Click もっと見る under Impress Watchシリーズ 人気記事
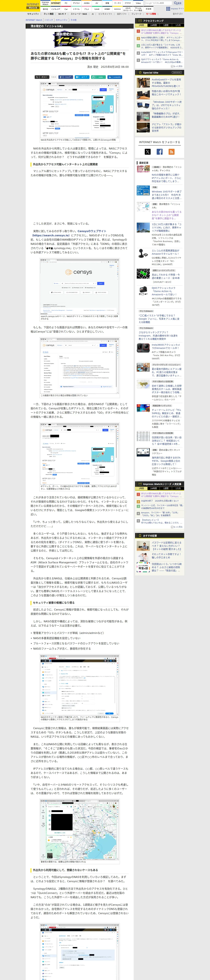Viewport: 210px width, 980px height. tap(177, 527)
